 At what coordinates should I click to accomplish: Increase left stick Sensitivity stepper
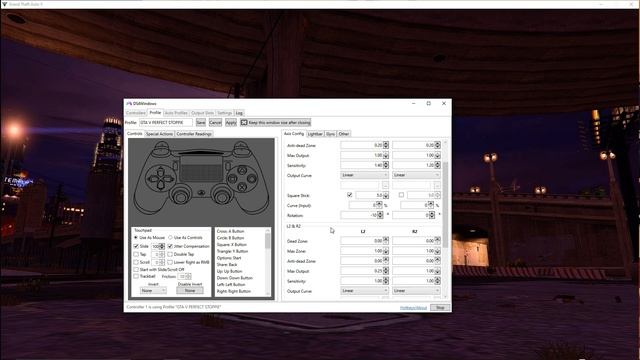coord(386,164)
